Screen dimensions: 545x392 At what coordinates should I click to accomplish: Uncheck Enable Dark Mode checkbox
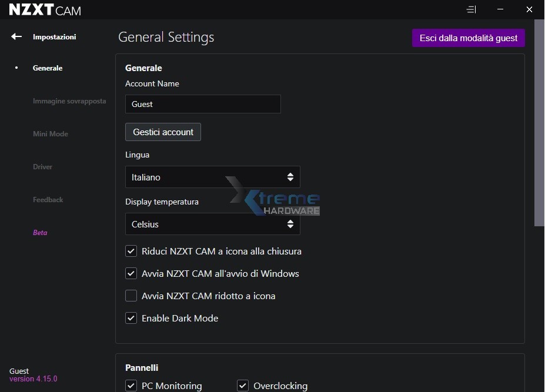tap(131, 318)
